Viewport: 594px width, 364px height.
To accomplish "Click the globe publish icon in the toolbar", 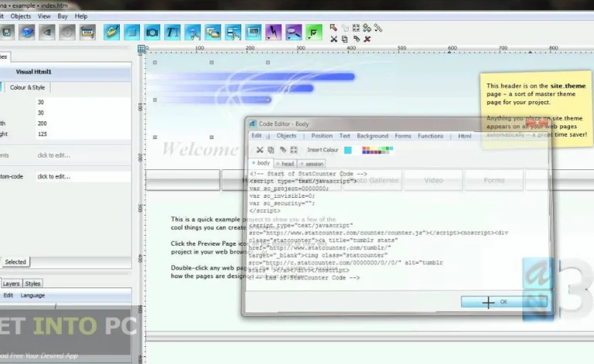I will [27, 32].
